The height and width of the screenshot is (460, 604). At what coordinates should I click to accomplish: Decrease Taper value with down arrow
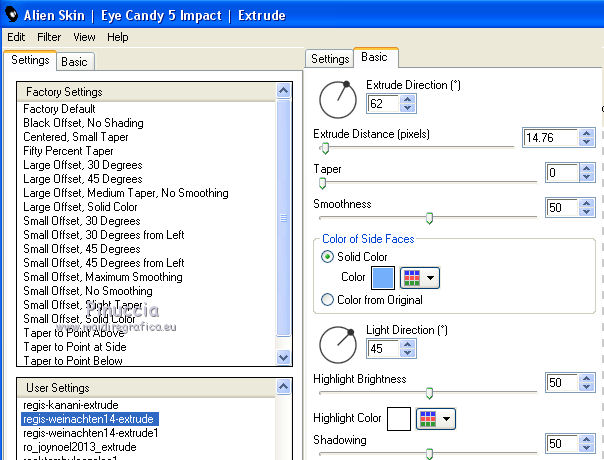coord(587,177)
